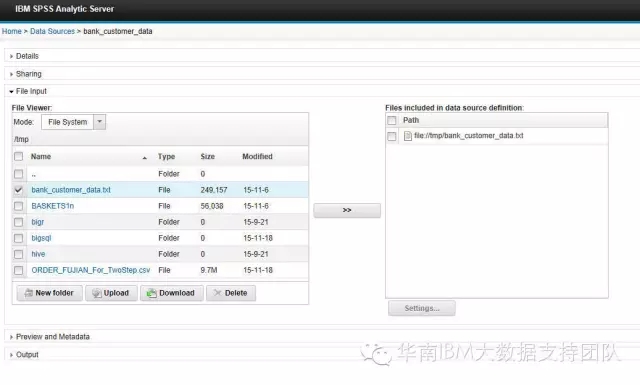The width and height of the screenshot is (640, 385).
Task: Click the size value 249,157
Action: [x=214, y=190]
